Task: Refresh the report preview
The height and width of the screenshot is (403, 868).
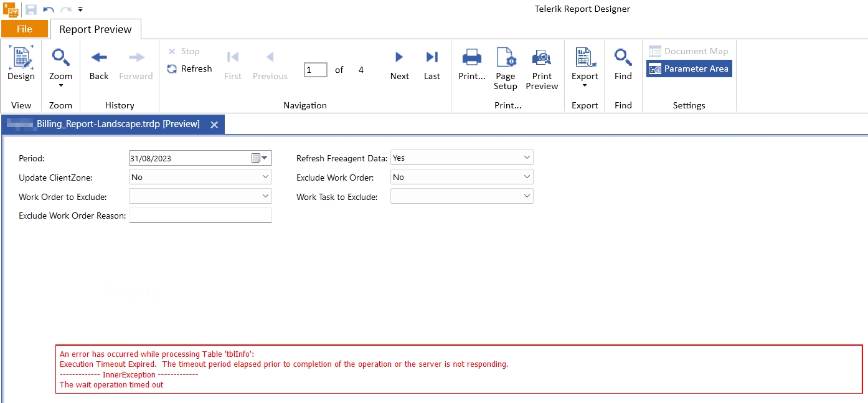Action: click(190, 69)
